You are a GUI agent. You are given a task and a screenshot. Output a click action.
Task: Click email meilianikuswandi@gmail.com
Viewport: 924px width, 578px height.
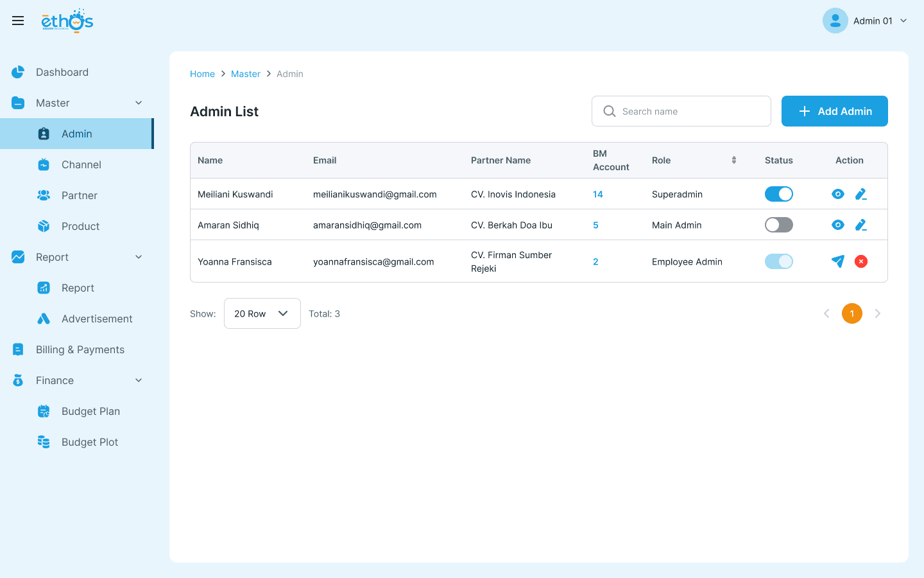375,194
